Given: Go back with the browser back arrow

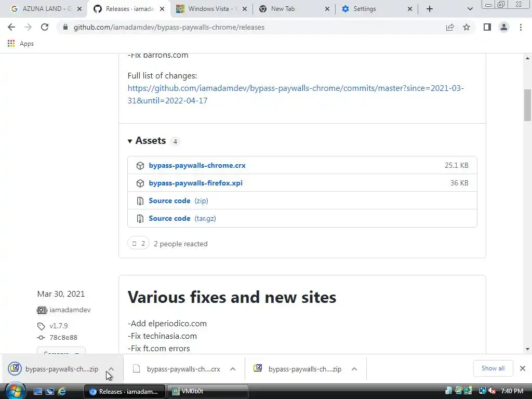Looking at the screenshot, I should [11, 27].
